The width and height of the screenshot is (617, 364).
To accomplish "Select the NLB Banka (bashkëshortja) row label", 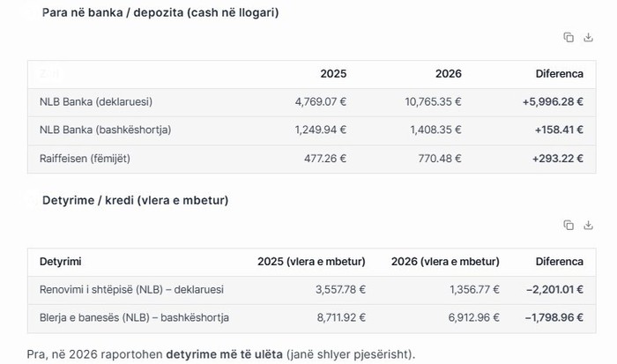I will [105, 130].
